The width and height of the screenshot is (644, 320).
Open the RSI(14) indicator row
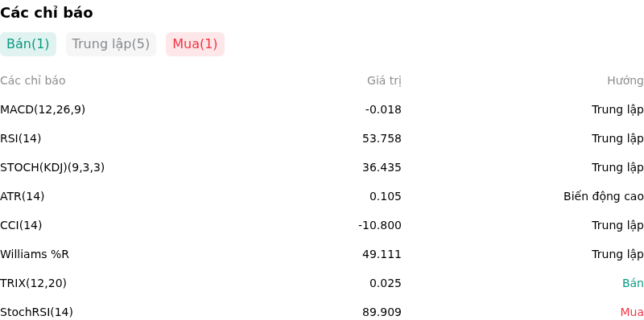tap(322, 138)
